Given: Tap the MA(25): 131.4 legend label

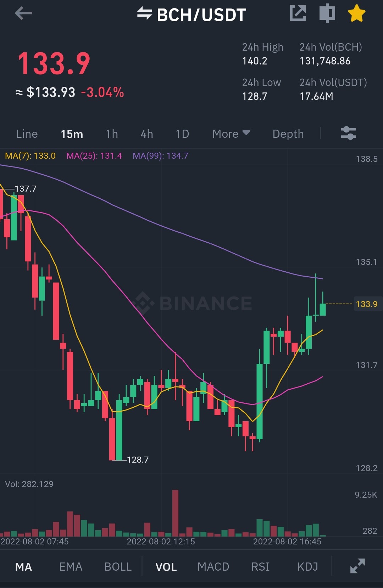Looking at the screenshot, I should 94,156.
